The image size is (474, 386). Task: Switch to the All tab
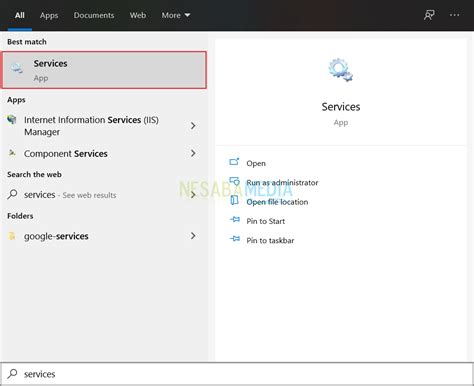click(x=20, y=15)
